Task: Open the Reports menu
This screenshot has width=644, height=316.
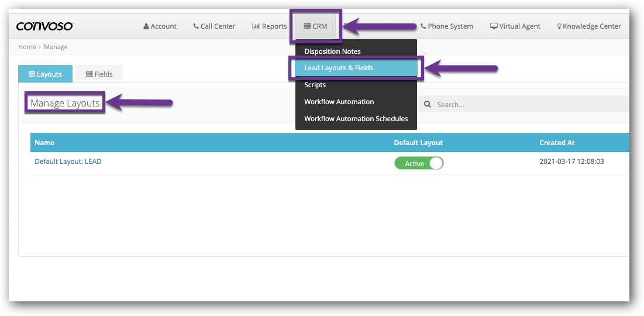Action: (270, 26)
